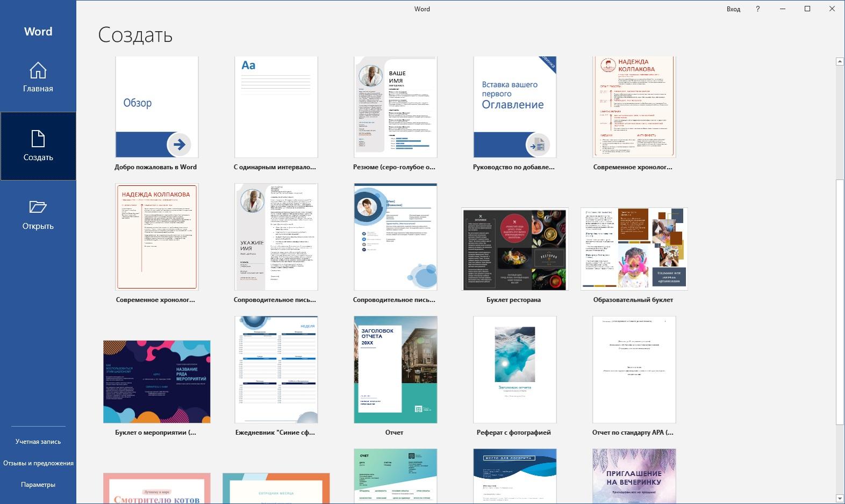
Task: Open the Буклет о мероприятии template
Action: pyautogui.click(x=157, y=381)
